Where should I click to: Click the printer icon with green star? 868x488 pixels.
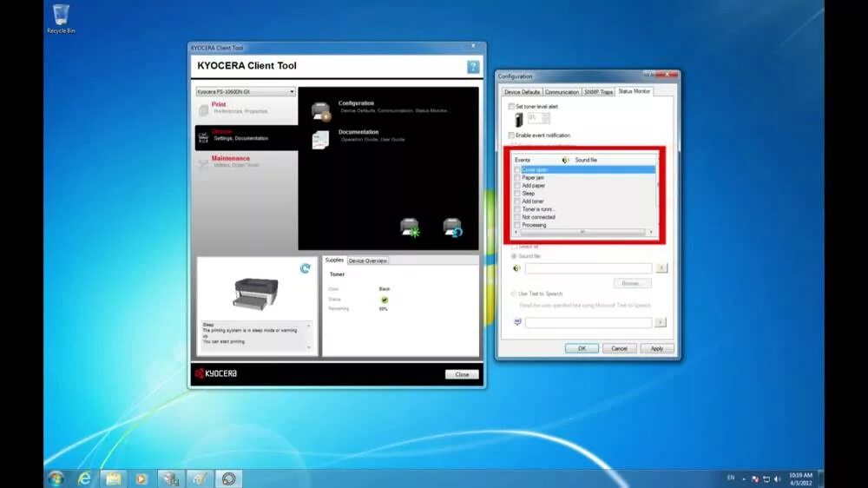[x=411, y=228]
